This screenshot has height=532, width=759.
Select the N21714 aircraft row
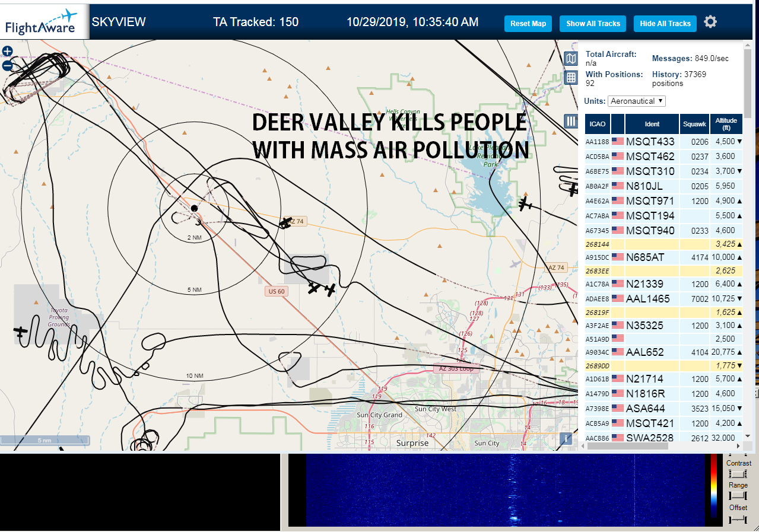[x=664, y=379]
